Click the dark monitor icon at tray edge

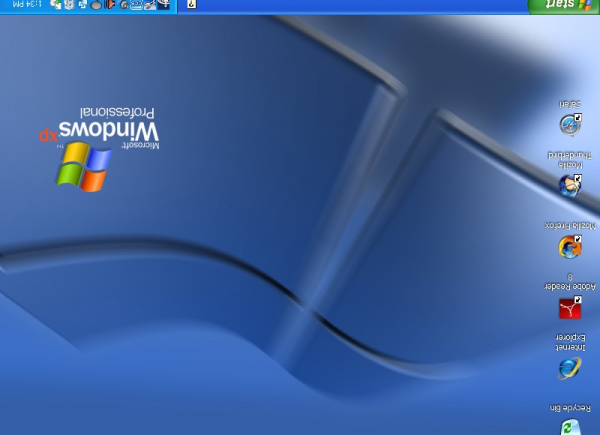tap(163, 5)
